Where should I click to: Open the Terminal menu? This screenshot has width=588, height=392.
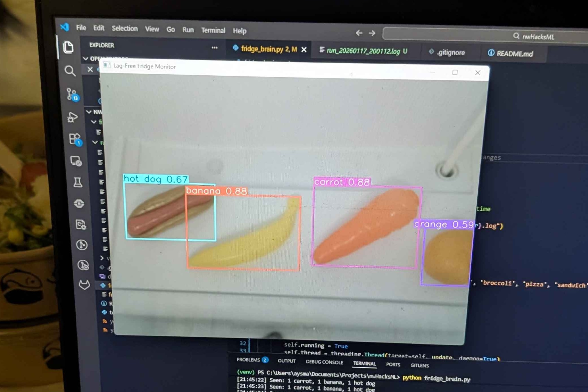(x=213, y=30)
